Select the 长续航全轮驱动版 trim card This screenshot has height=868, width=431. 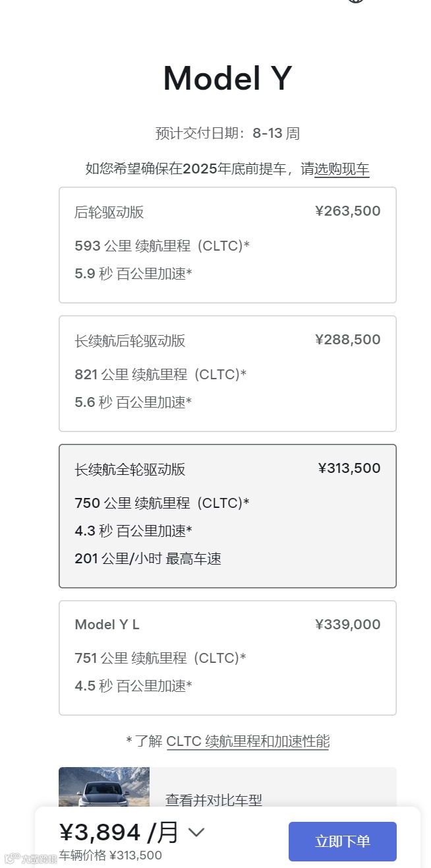click(227, 516)
